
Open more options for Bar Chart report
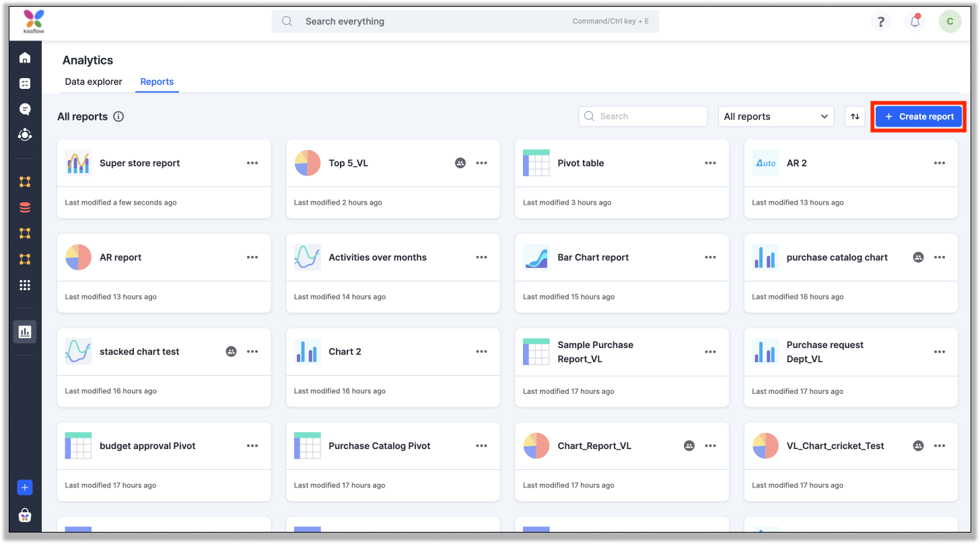pos(710,257)
